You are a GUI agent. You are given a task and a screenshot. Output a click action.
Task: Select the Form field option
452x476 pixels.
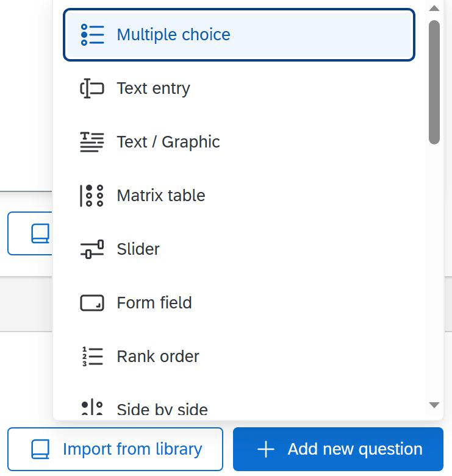(x=239, y=303)
